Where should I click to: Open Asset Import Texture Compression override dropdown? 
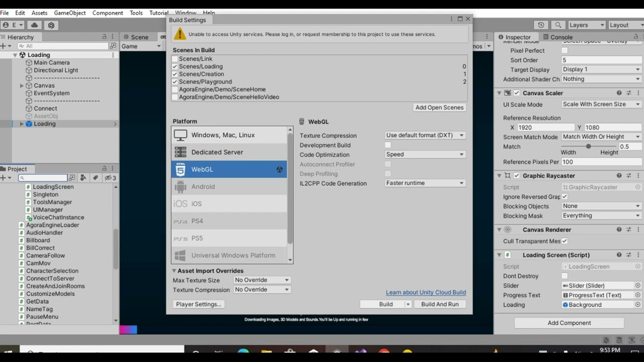point(262,290)
